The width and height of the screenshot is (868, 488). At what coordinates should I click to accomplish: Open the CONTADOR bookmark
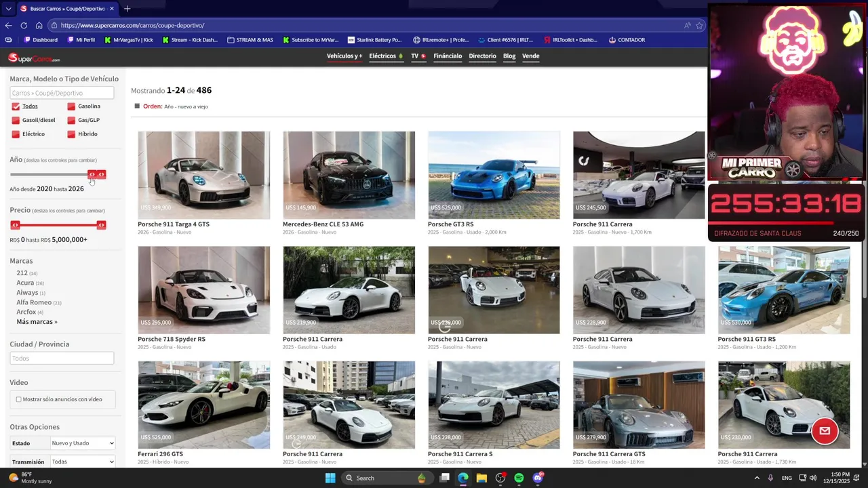click(x=627, y=40)
